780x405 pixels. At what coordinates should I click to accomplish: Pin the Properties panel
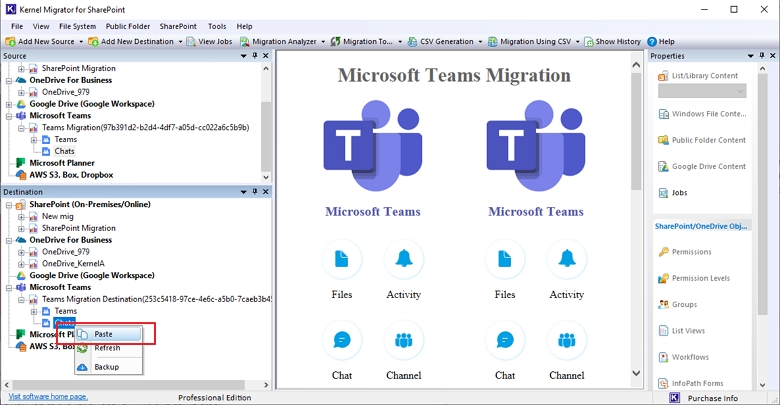[762, 56]
